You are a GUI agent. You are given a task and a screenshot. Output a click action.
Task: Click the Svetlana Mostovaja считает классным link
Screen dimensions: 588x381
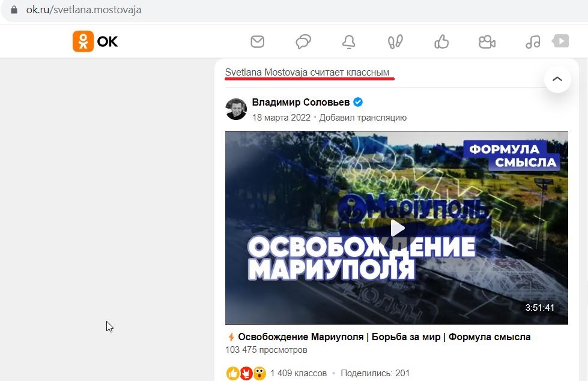[x=307, y=73]
